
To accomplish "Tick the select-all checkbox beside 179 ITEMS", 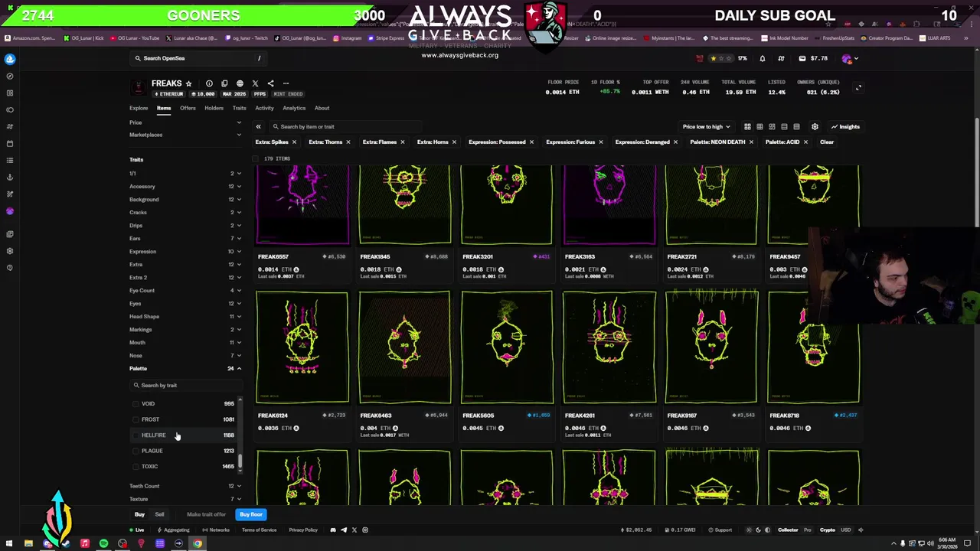I will click(256, 158).
